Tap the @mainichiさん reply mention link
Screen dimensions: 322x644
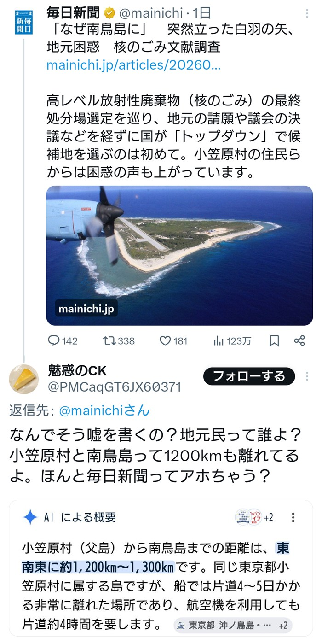(x=104, y=410)
